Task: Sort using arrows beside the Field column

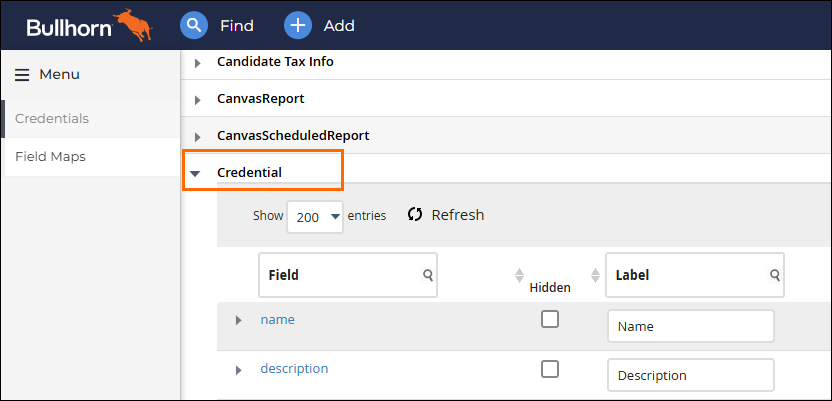Action: click(519, 275)
